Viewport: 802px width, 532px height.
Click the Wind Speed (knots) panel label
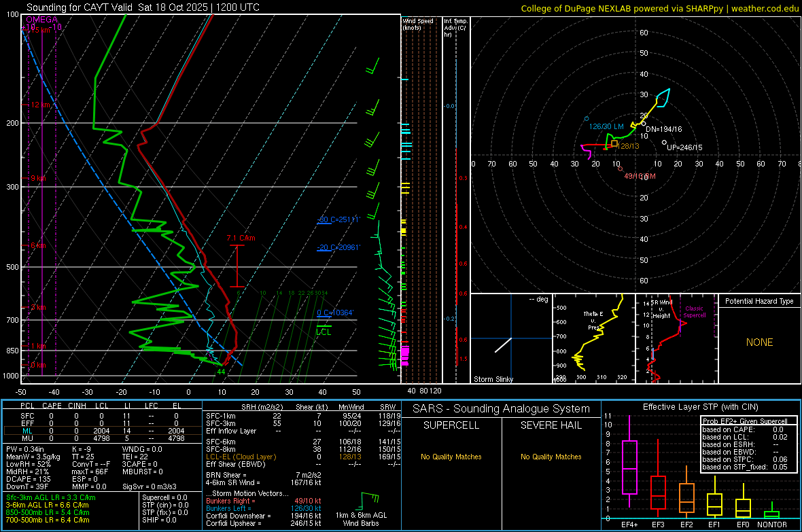pyautogui.click(x=418, y=24)
